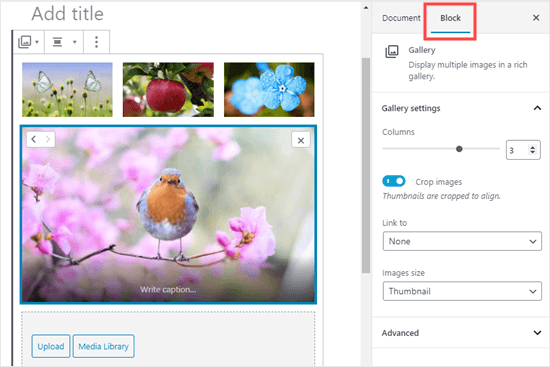Switch to the Document tab

[401, 18]
